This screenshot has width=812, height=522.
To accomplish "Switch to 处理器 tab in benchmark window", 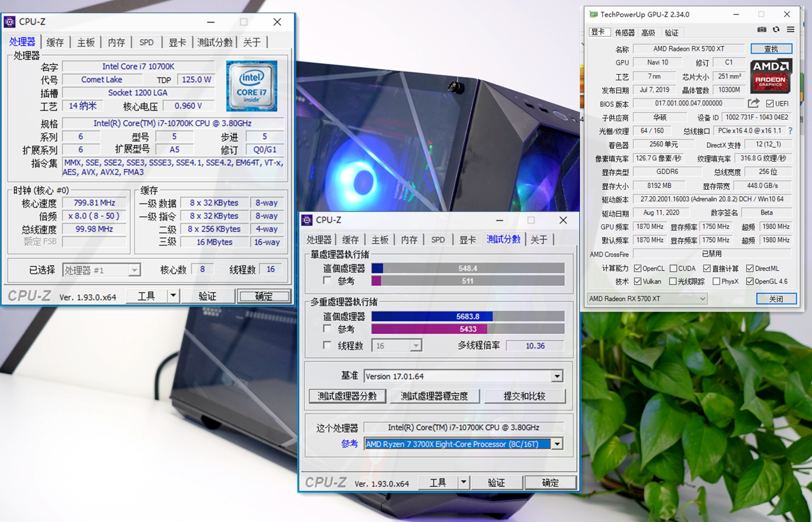I will (319, 240).
